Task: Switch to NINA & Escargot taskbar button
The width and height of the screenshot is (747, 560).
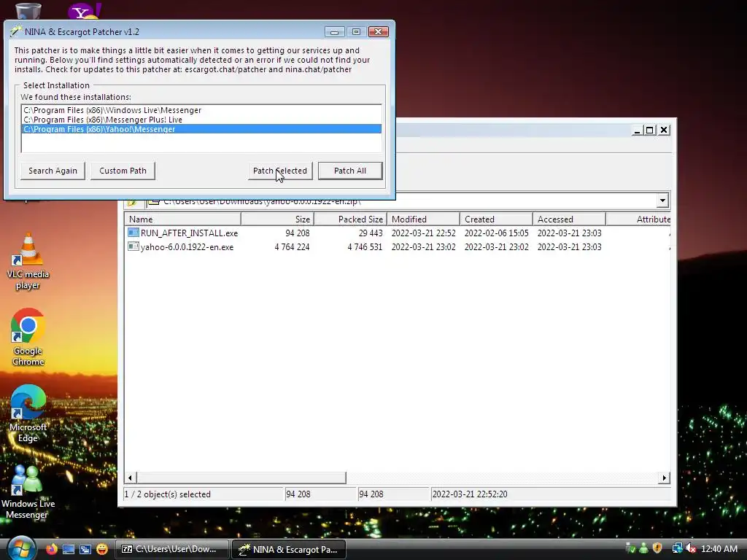Action: click(289, 549)
